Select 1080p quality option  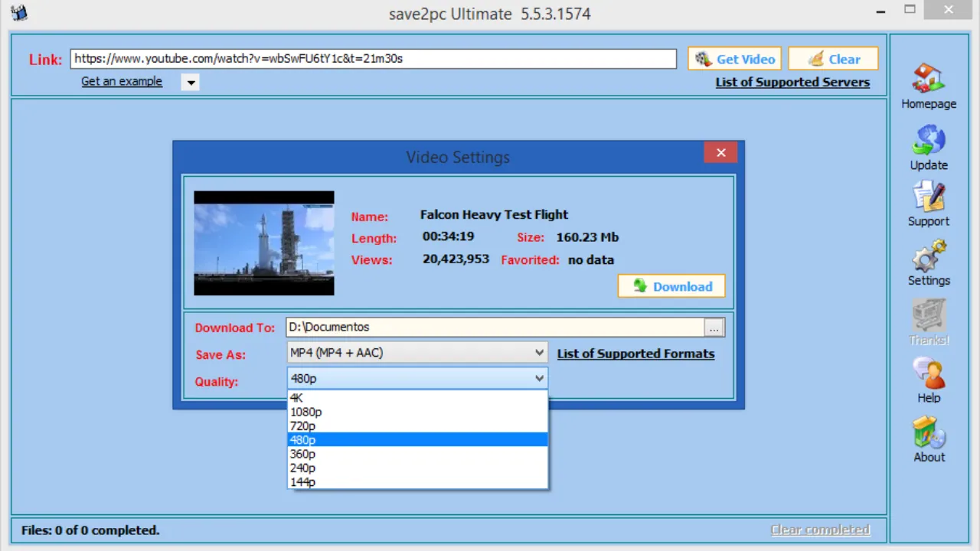tap(417, 412)
